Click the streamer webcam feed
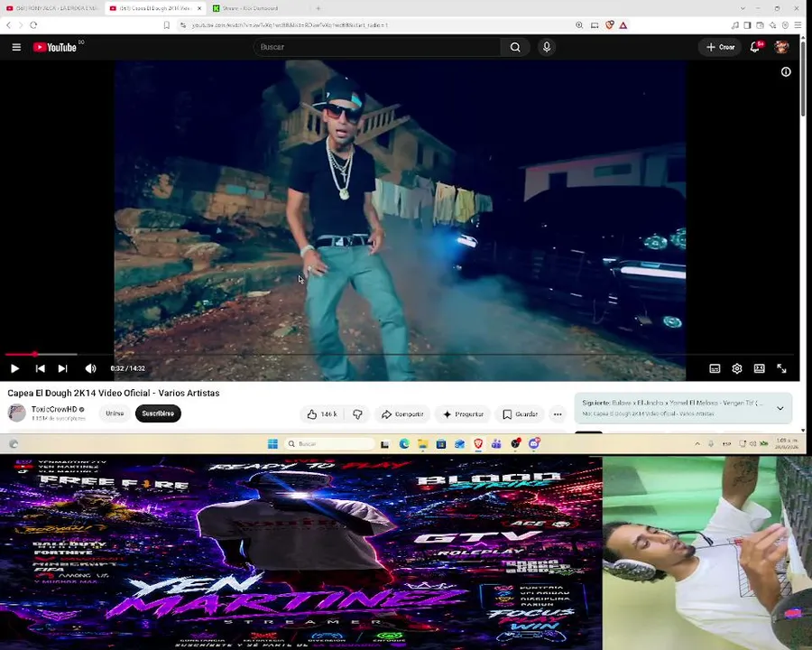The image size is (812, 650). tap(706, 553)
